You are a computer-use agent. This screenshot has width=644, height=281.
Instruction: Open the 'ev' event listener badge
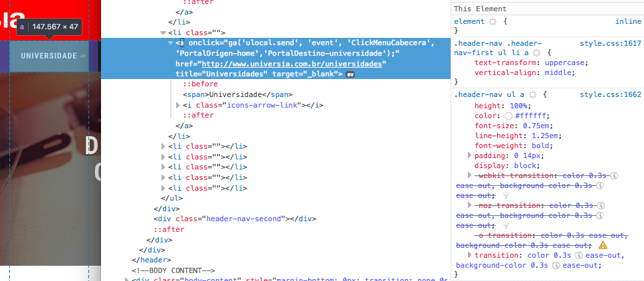(350, 74)
